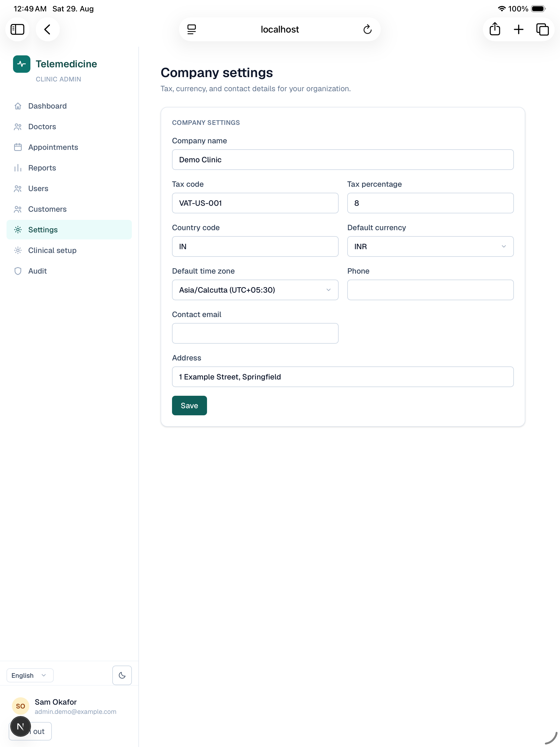Click the Tax code field
This screenshot has height=747, width=560.
click(x=255, y=203)
